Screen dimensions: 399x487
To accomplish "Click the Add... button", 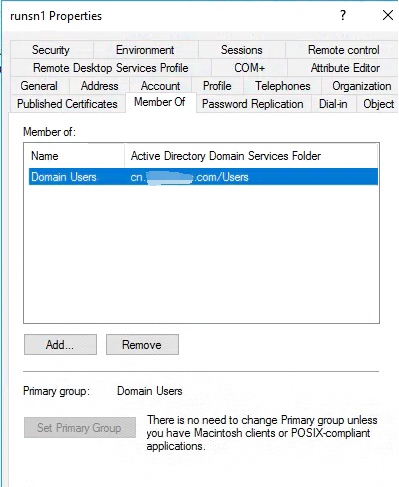I will pyautogui.click(x=60, y=345).
